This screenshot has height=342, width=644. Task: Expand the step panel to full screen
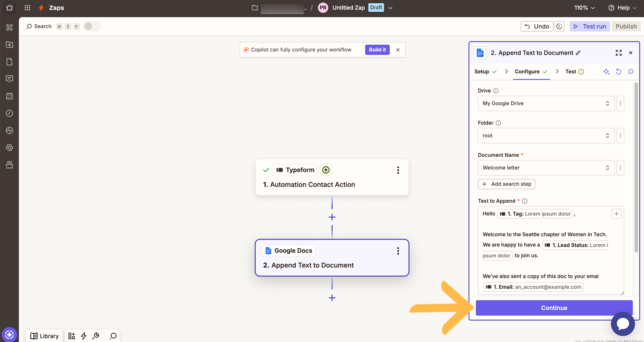618,53
